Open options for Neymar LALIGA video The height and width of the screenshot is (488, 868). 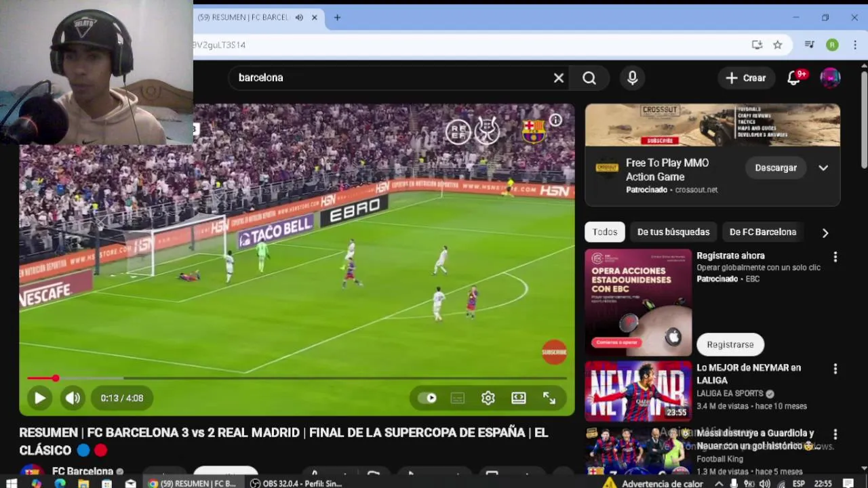point(835,369)
